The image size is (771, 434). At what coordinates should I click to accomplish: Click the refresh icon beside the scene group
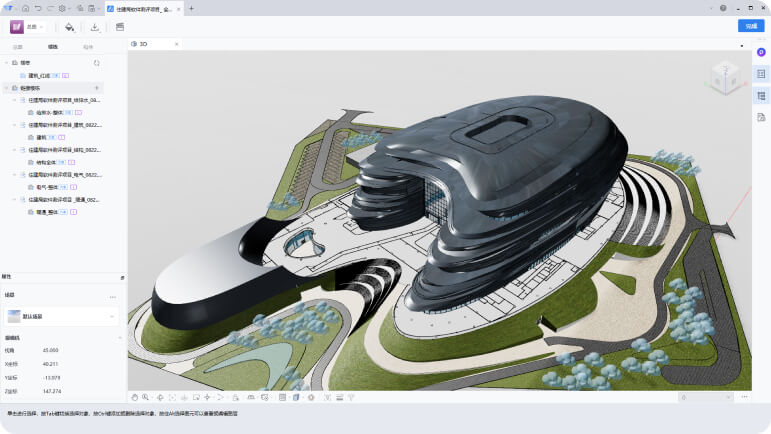click(96, 62)
